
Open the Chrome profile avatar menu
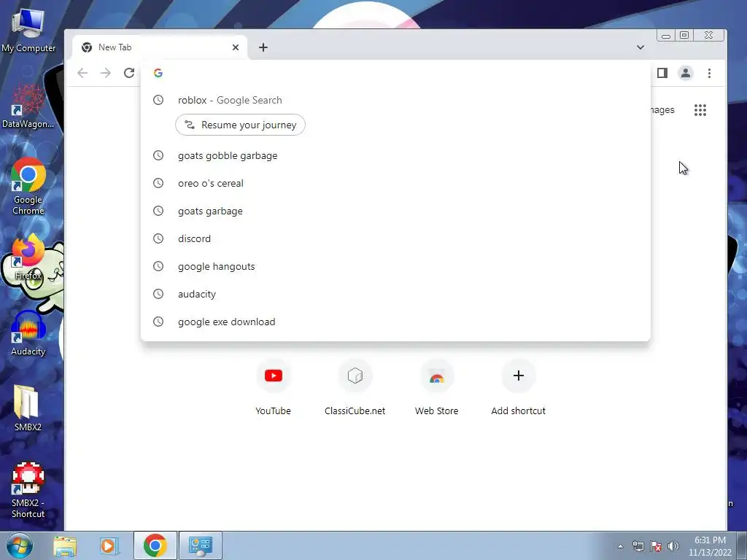tap(686, 73)
